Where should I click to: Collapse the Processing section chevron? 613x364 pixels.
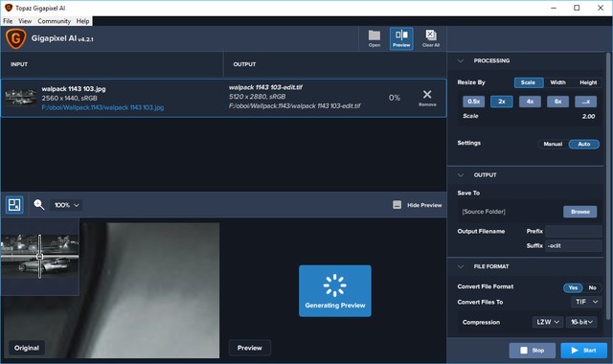point(461,61)
